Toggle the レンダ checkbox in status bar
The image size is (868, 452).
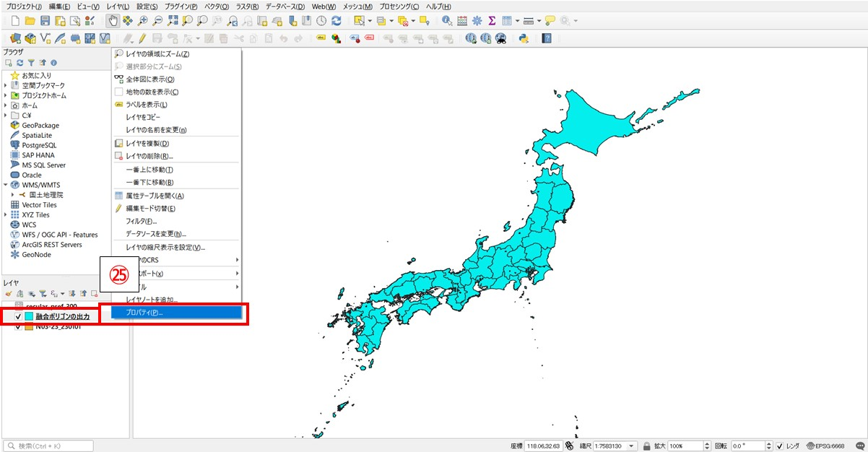780,446
